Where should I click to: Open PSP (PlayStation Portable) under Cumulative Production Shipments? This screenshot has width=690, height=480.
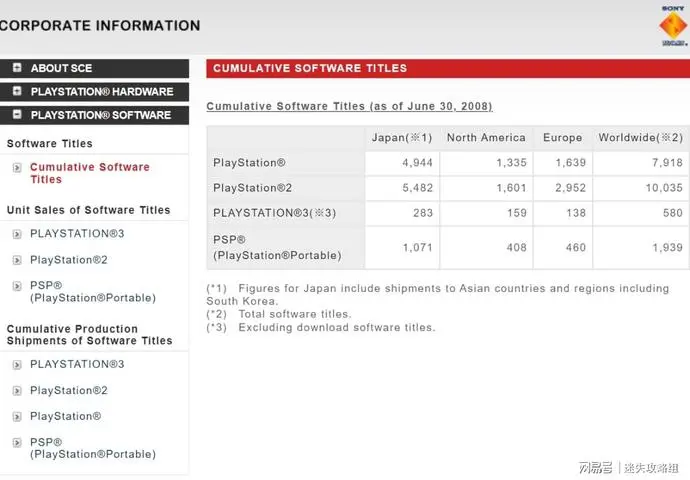point(93,448)
